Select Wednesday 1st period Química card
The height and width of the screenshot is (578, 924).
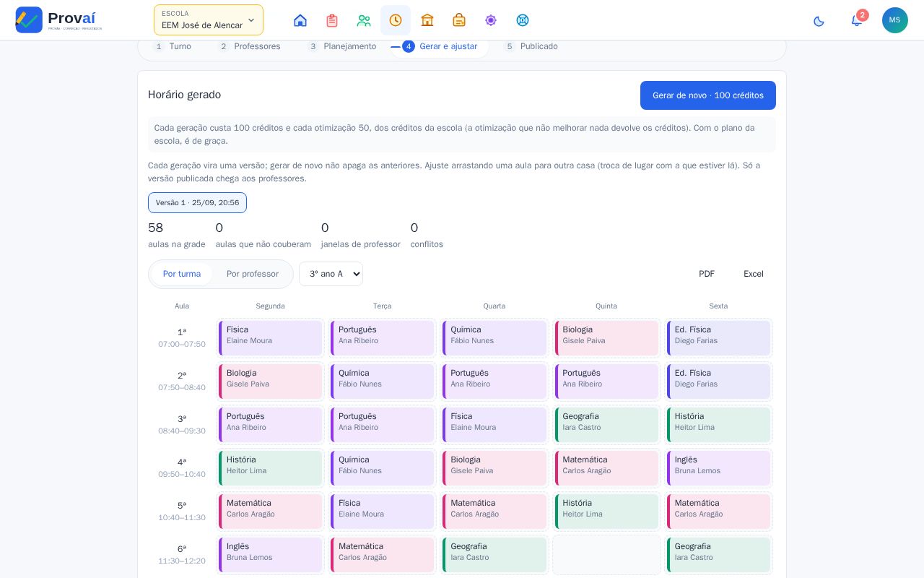[x=494, y=338]
